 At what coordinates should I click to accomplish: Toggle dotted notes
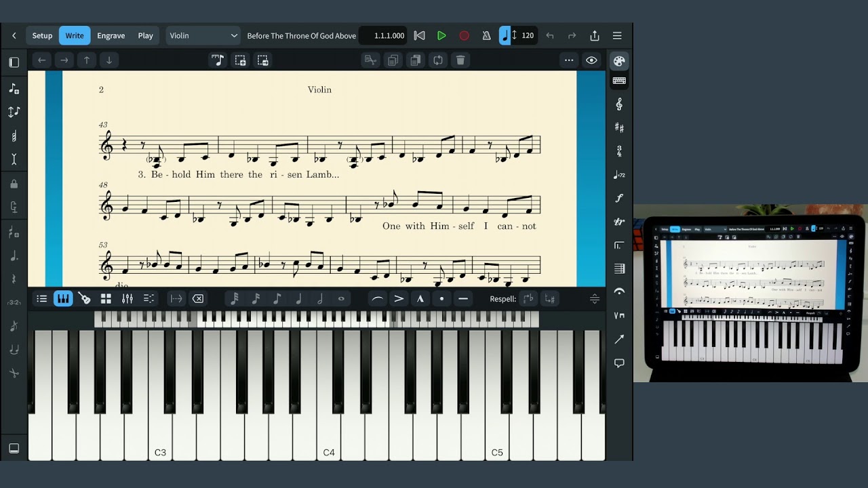click(14, 255)
